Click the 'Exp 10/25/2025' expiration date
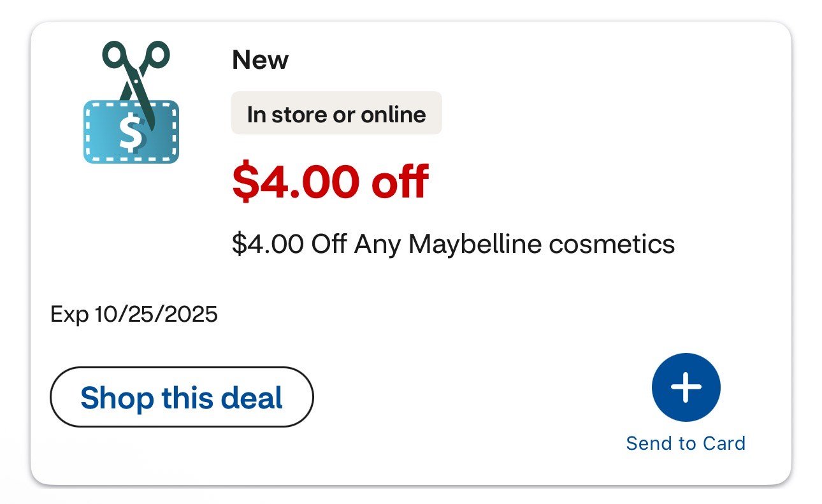This screenshot has height=504, width=822. pyautogui.click(x=134, y=314)
